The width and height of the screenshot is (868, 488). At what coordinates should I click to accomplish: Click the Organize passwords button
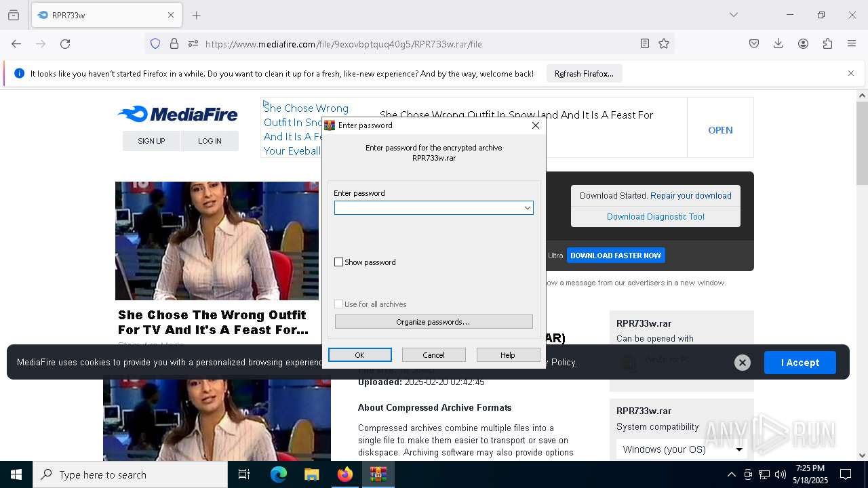[433, 322]
